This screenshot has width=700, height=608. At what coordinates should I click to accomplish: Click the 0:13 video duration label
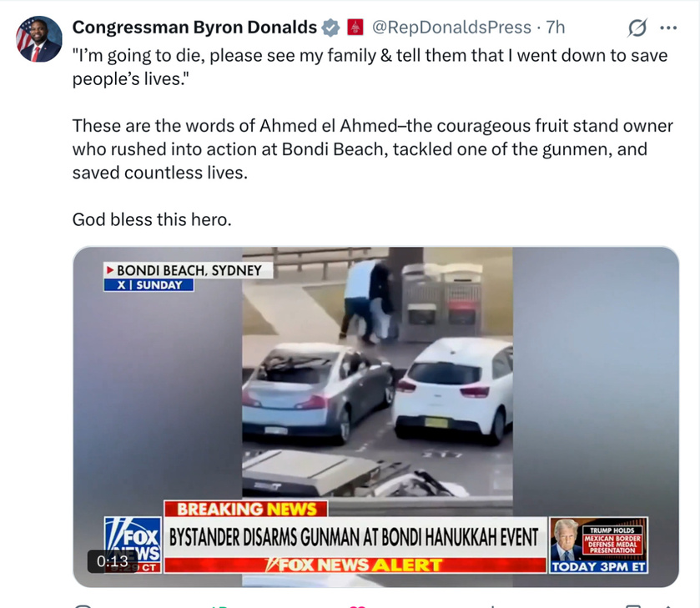click(x=112, y=561)
